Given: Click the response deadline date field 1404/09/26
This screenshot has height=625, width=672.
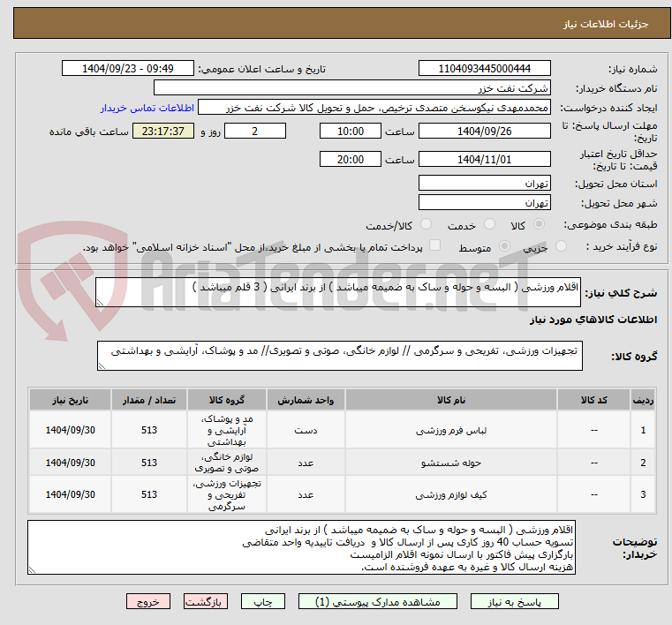Looking at the screenshot, I should [484, 132].
